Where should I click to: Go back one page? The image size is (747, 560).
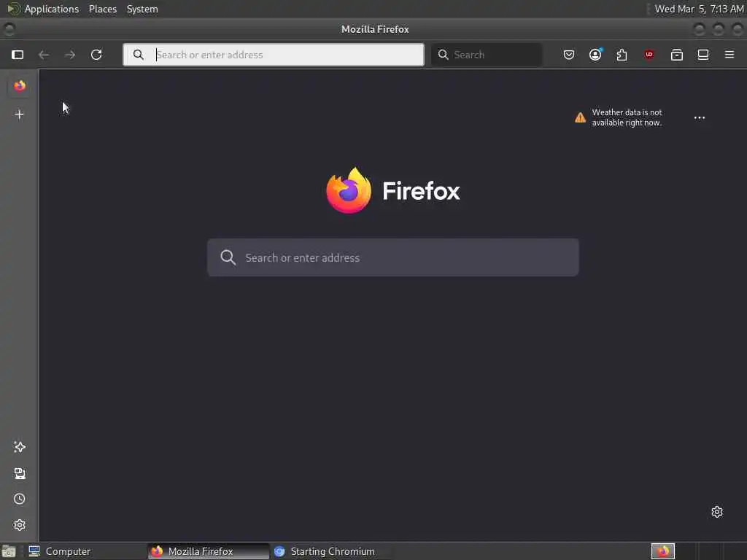tap(43, 55)
